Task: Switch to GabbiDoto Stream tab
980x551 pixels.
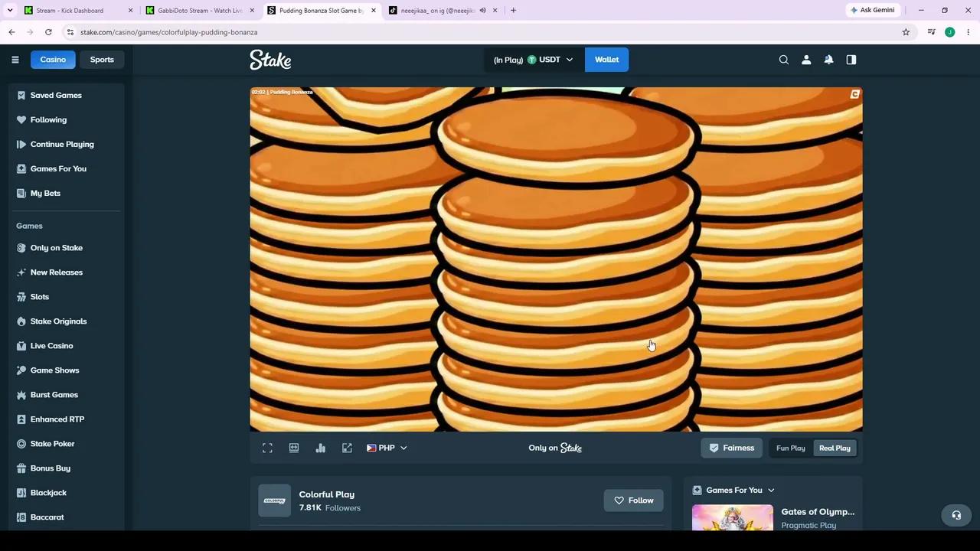Action: [x=200, y=10]
